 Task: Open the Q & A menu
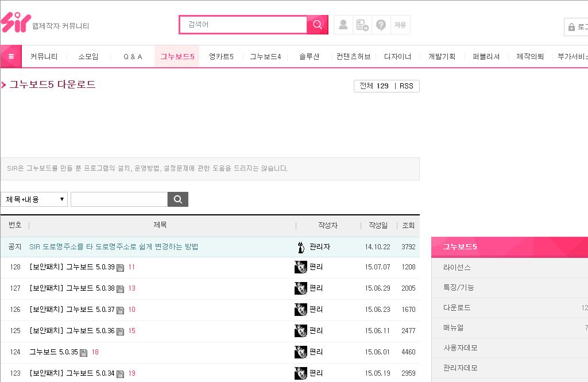click(x=133, y=57)
